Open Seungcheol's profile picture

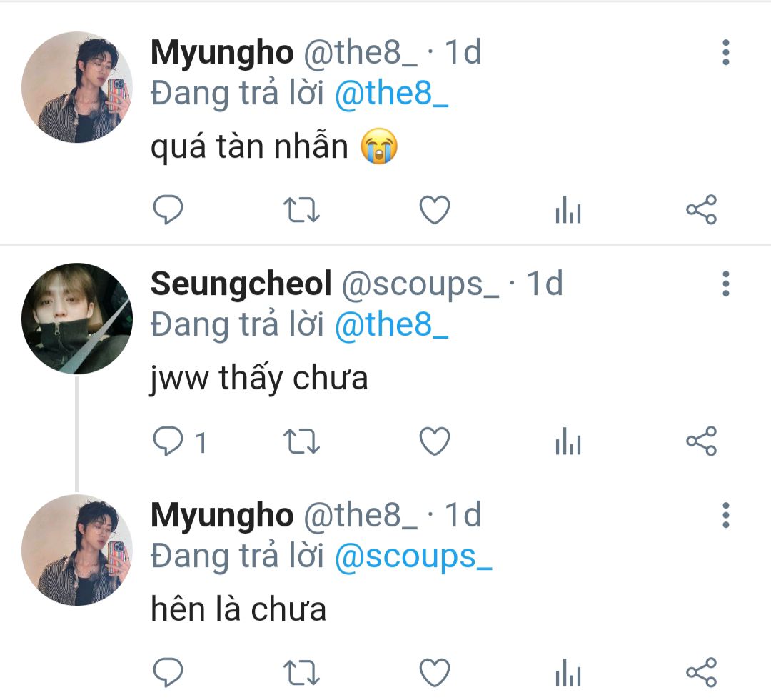click(x=77, y=319)
